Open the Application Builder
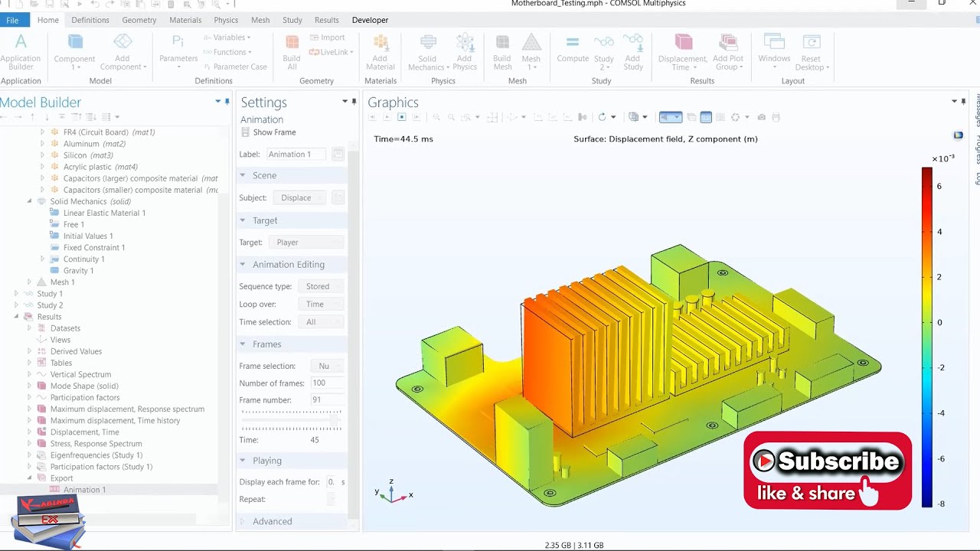Image resolution: width=980 pixels, height=551 pixels. click(21, 52)
